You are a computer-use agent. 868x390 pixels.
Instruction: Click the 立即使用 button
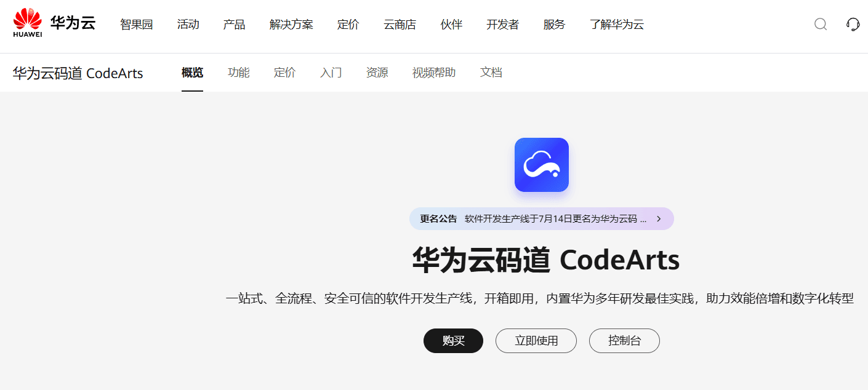(536, 341)
